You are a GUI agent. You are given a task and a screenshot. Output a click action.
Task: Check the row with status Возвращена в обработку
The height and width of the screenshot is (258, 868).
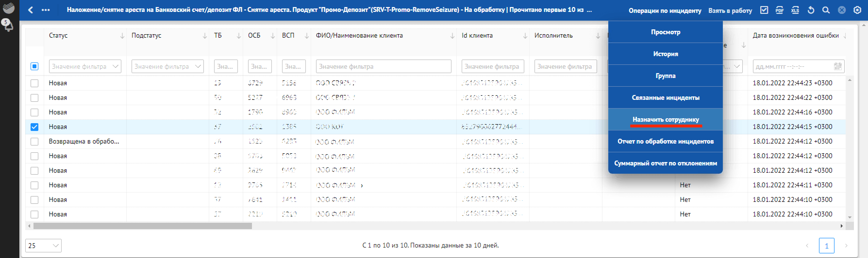click(x=34, y=142)
